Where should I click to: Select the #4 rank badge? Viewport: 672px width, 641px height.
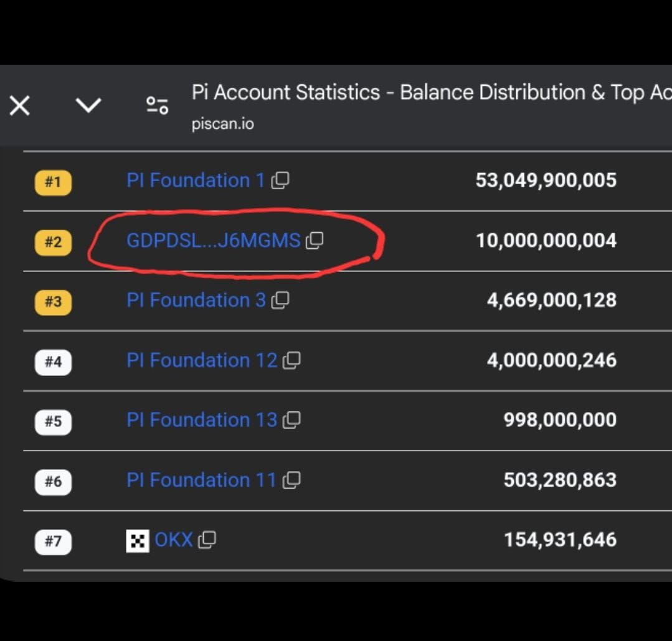point(53,362)
